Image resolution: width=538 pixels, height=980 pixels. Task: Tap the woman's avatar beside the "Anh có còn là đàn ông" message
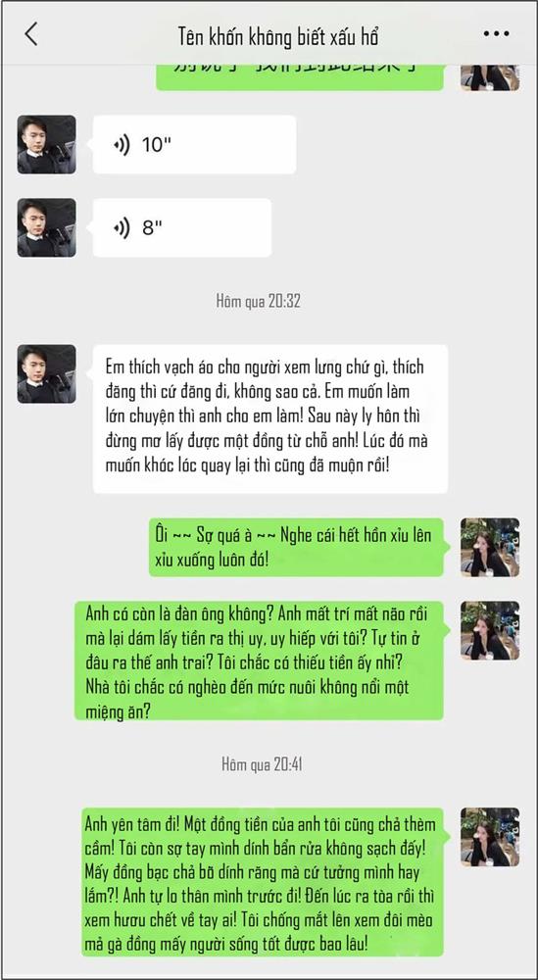[491, 630]
